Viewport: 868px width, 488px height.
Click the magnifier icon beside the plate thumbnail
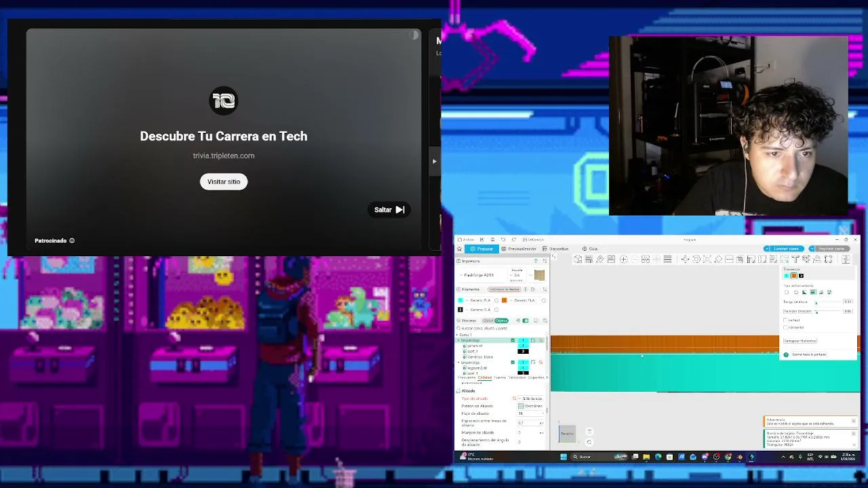589,442
